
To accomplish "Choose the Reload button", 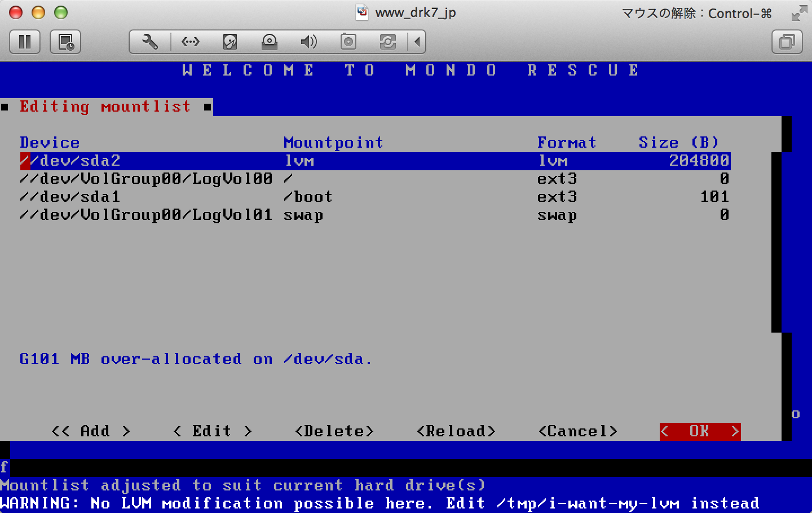I will click(456, 431).
